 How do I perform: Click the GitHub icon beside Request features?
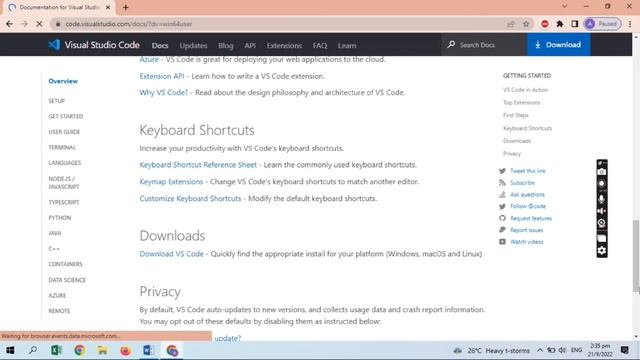coord(502,218)
